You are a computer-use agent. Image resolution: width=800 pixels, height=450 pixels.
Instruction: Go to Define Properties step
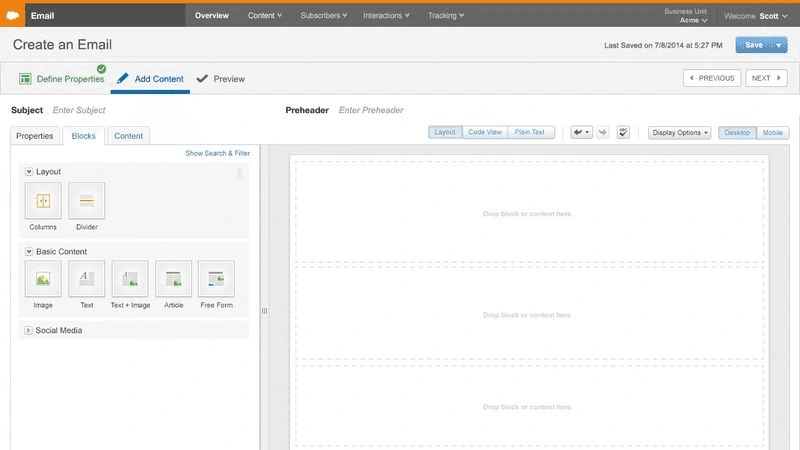tap(61, 79)
